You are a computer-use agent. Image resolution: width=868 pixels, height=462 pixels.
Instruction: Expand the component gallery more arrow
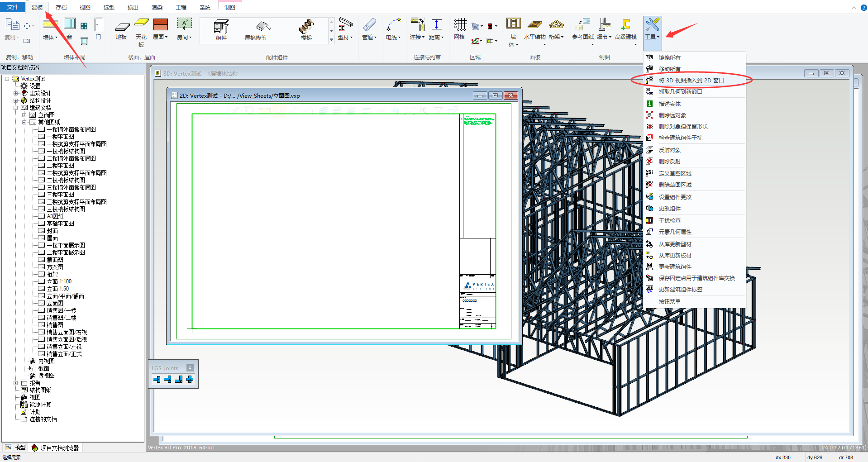point(331,39)
